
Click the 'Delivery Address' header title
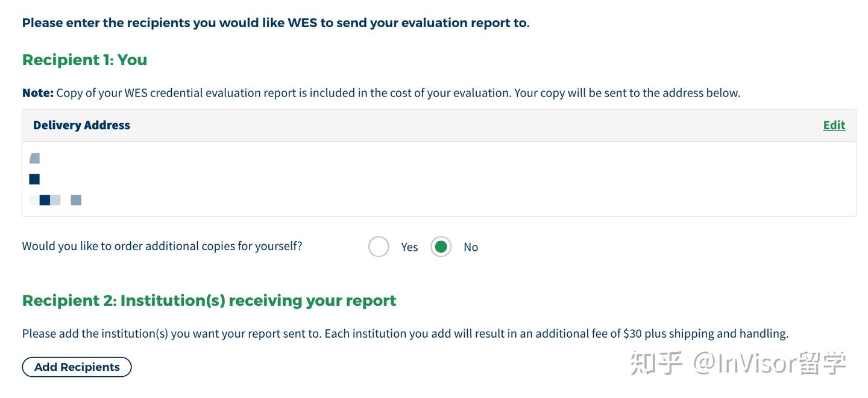(81, 125)
